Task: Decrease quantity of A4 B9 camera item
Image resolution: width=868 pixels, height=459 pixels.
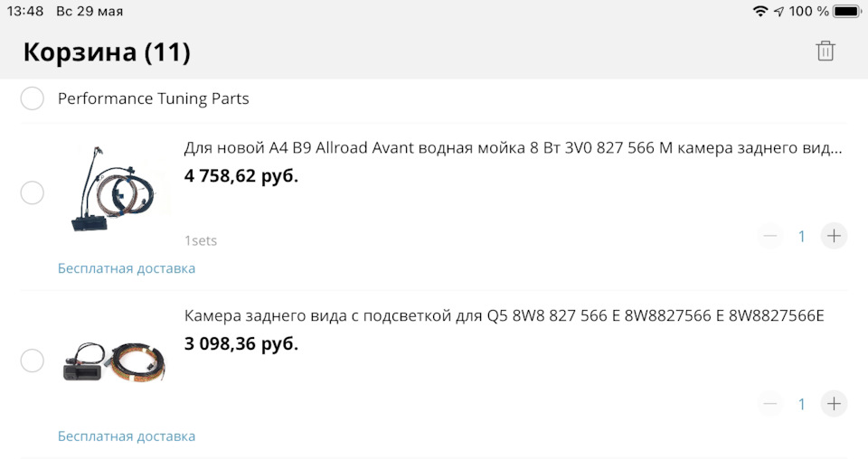Action: pyautogui.click(x=769, y=237)
